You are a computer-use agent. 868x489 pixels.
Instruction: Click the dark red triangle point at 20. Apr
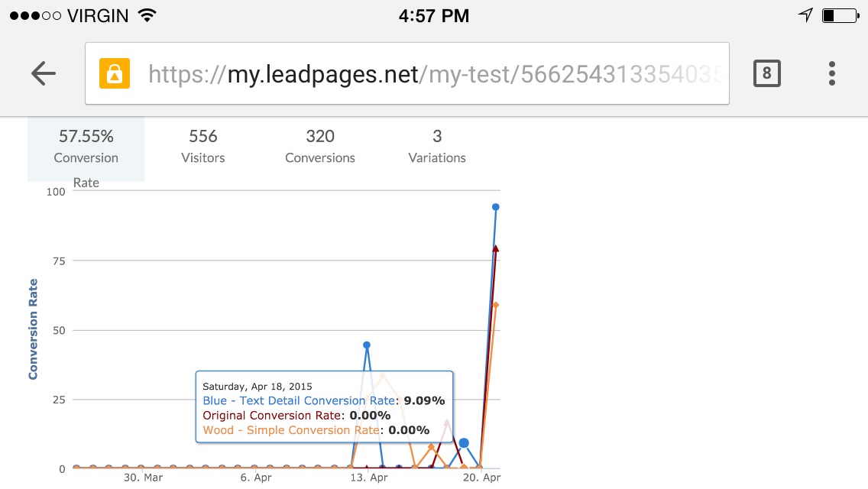point(495,248)
